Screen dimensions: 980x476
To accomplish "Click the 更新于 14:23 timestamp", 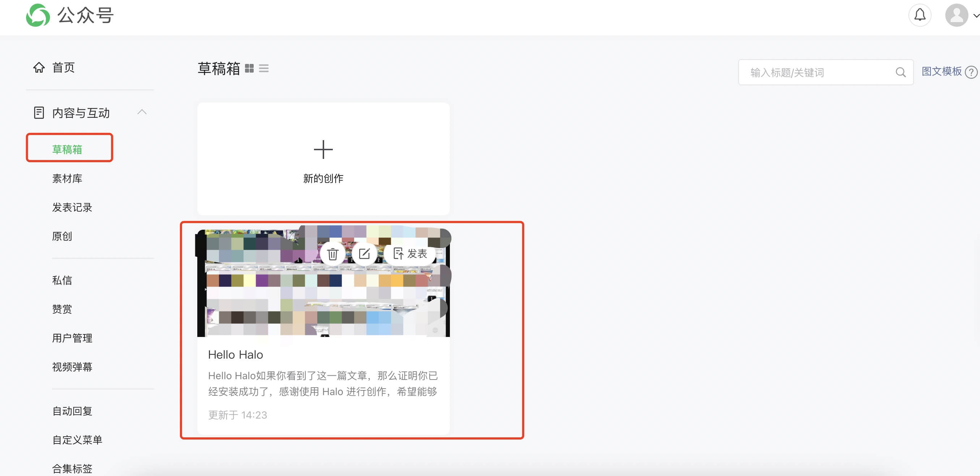I will pos(238,415).
